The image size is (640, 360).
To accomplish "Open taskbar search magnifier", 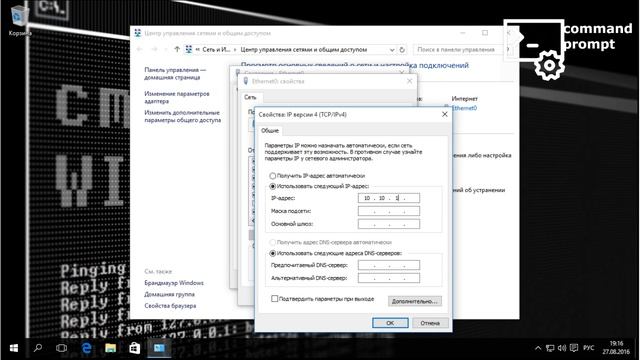I will 38,348.
